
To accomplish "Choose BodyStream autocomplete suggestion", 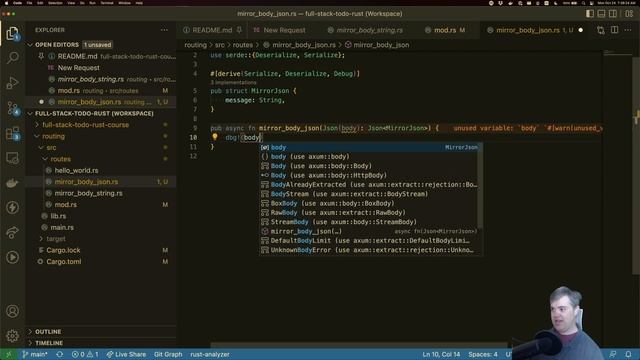I will tap(369, 194).
